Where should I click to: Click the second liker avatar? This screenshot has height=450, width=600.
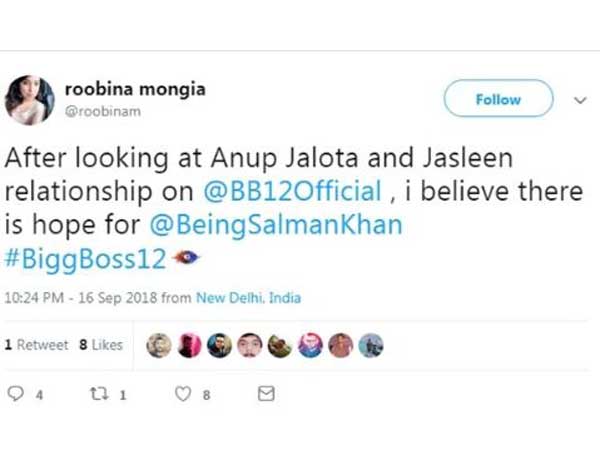pyautogui.click(x=189, y=345)
